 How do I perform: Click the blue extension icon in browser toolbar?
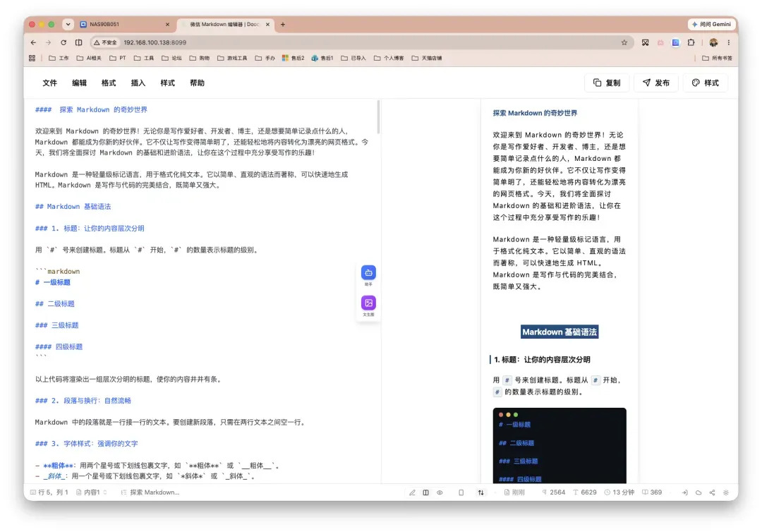coord(675,43)
